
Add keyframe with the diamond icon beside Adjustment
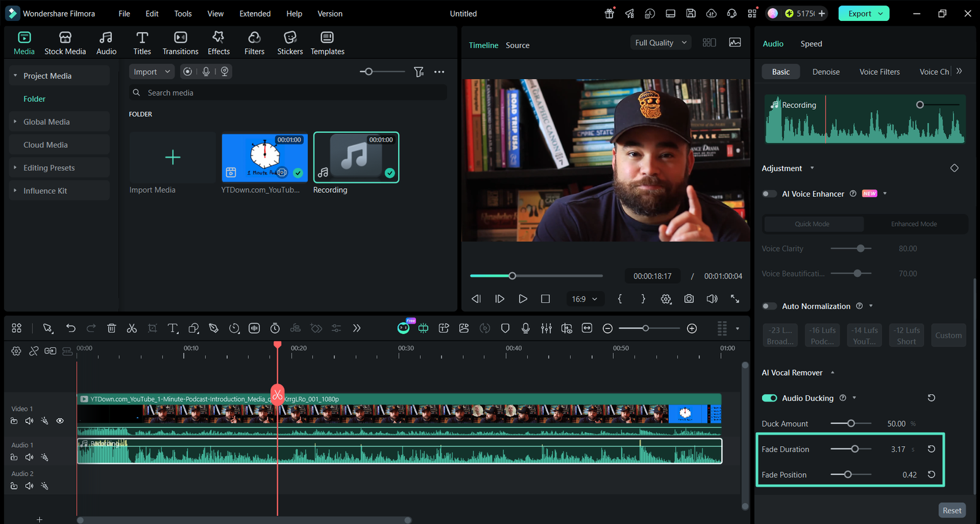[954, 168]
